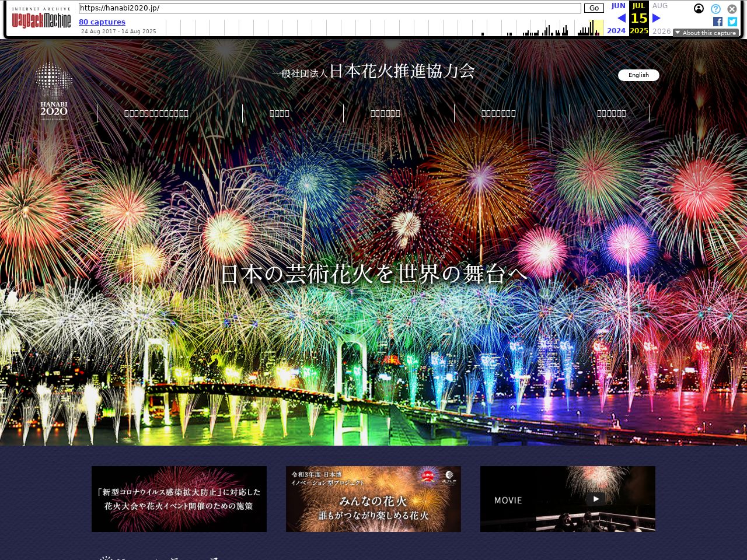Click the hanabi2020.jp URL input field
The image size is (747, 560).
[330, 8]
